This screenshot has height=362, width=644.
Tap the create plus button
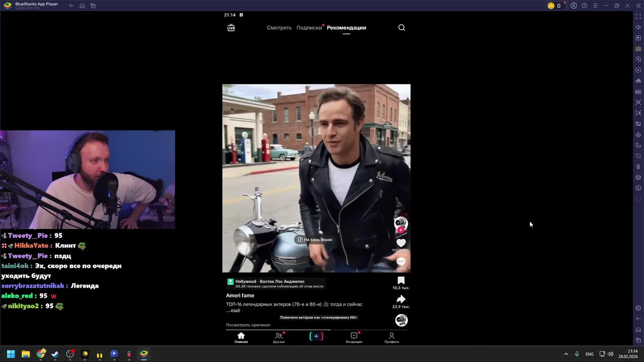coord(316,336)
